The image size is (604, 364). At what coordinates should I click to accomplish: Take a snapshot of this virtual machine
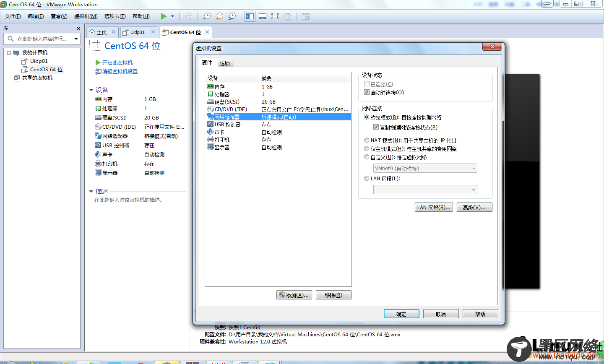coord(207,16)
